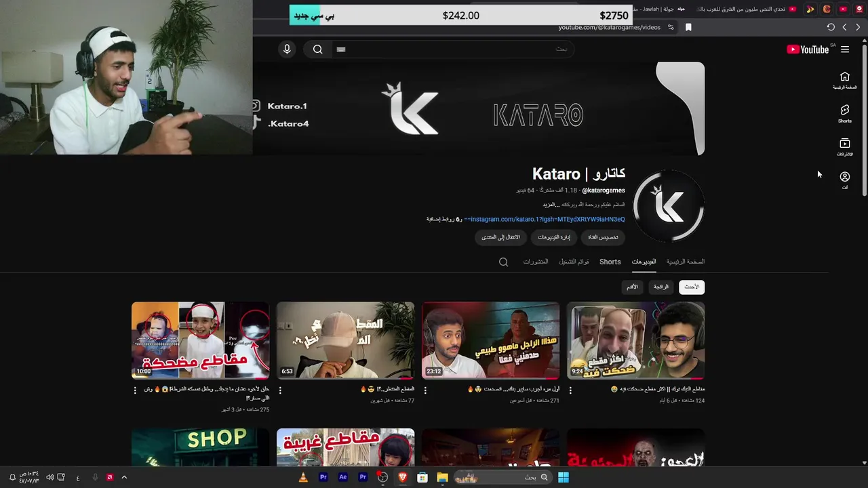Screen dimensions: 868x488
Task: Open options menu for 275-view video
Action: point(135,390)
